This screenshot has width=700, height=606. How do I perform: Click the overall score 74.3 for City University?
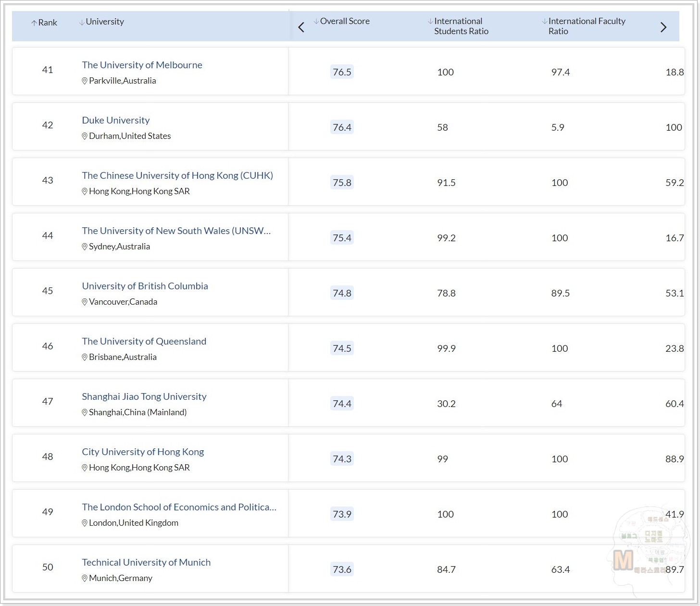[x=342, y=459]
